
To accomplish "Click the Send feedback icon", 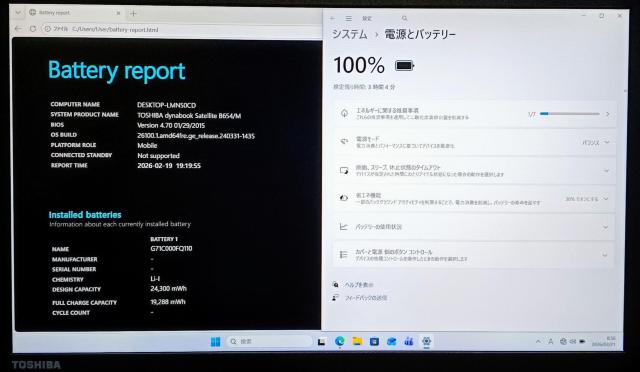I will tap(335, 298).
